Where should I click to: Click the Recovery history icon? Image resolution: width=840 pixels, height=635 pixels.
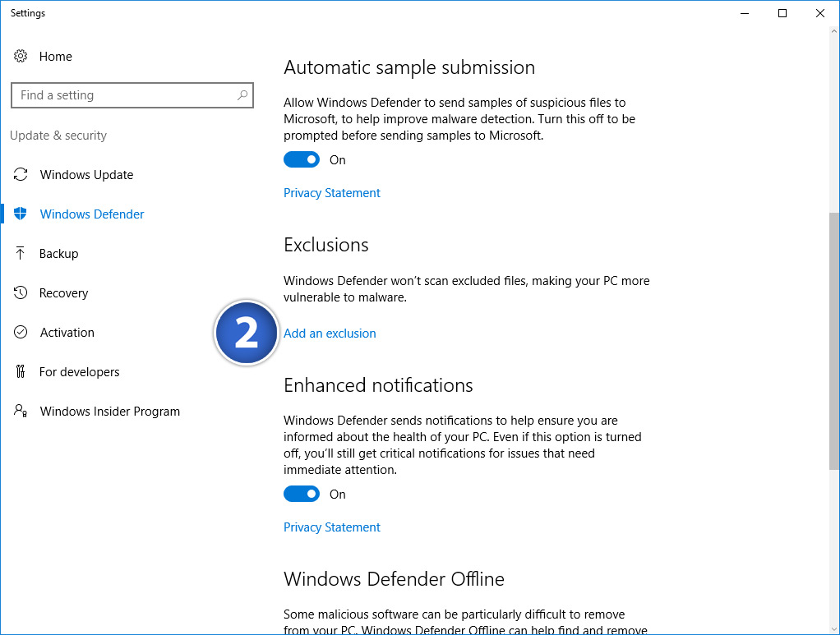click(x=21, y=293)
